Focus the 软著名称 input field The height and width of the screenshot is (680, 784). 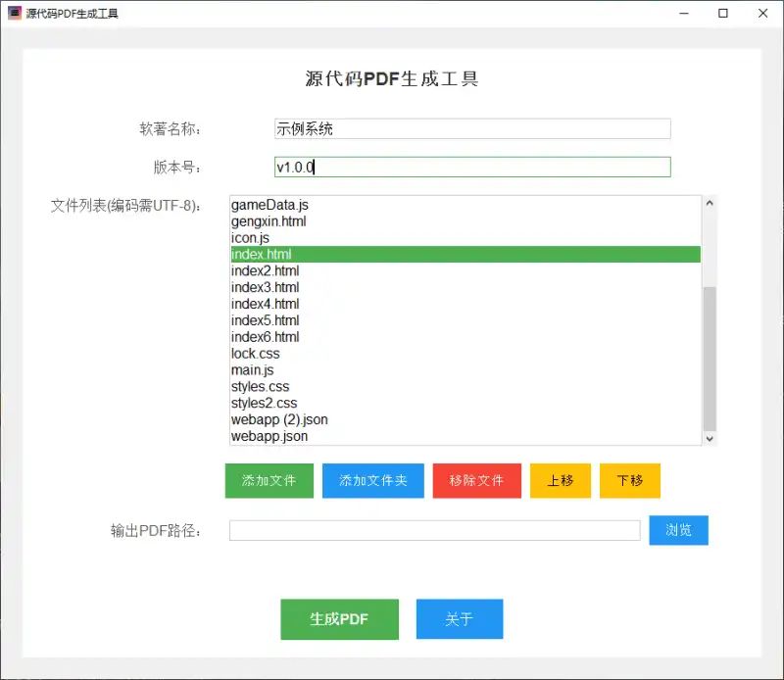(472, 129)
